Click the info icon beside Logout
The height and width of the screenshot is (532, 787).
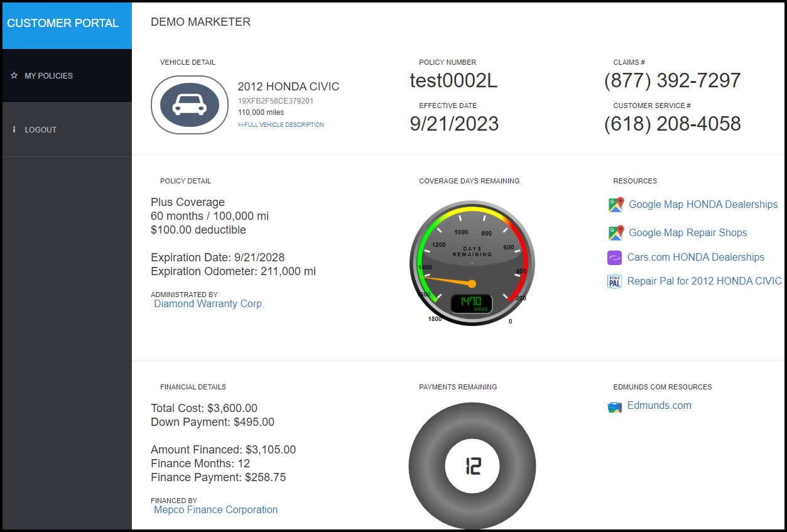(14, 129)
